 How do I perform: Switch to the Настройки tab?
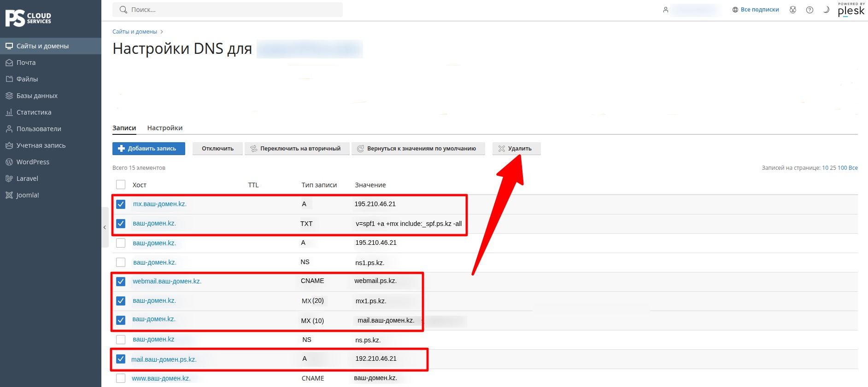pos(165,128)
